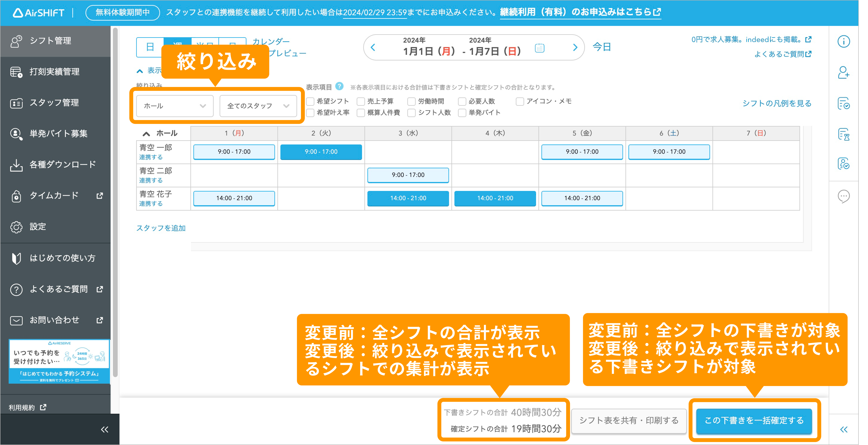Viewport: 868px width, 445px height.
Task: Go to the next week arrow
Action: (575, 48)
